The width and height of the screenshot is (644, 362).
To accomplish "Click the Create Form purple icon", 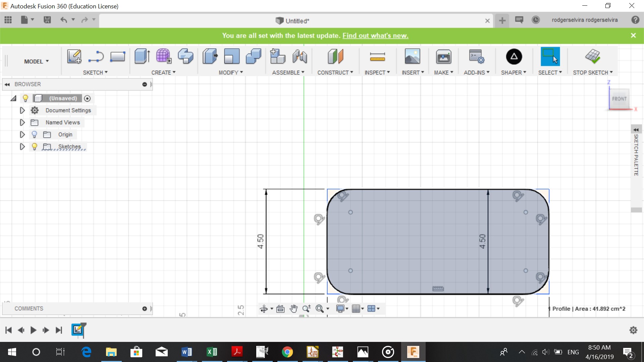I will pos(164,56).
